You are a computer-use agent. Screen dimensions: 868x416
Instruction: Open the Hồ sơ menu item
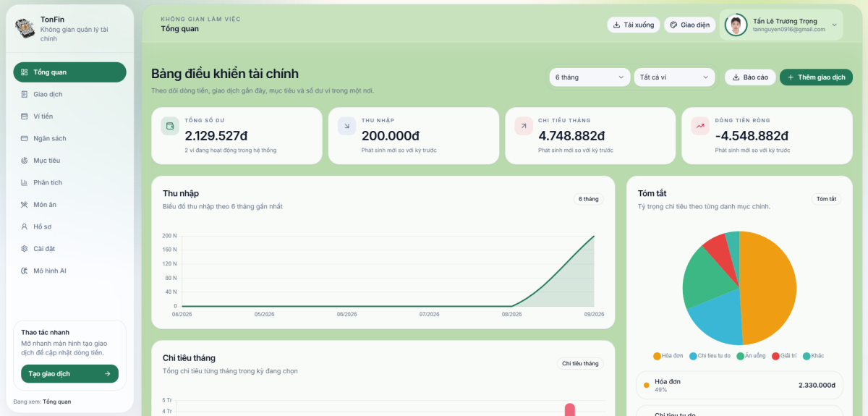69,226
